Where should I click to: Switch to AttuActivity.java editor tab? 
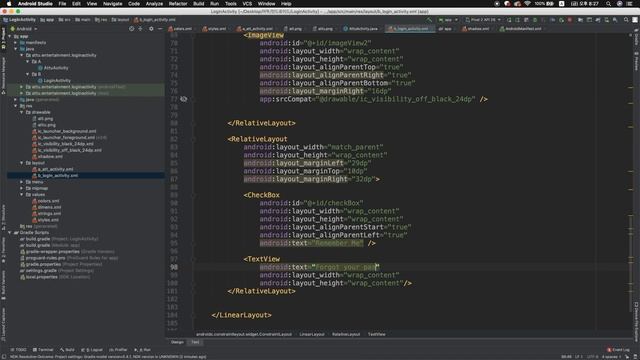coord(360,29)
